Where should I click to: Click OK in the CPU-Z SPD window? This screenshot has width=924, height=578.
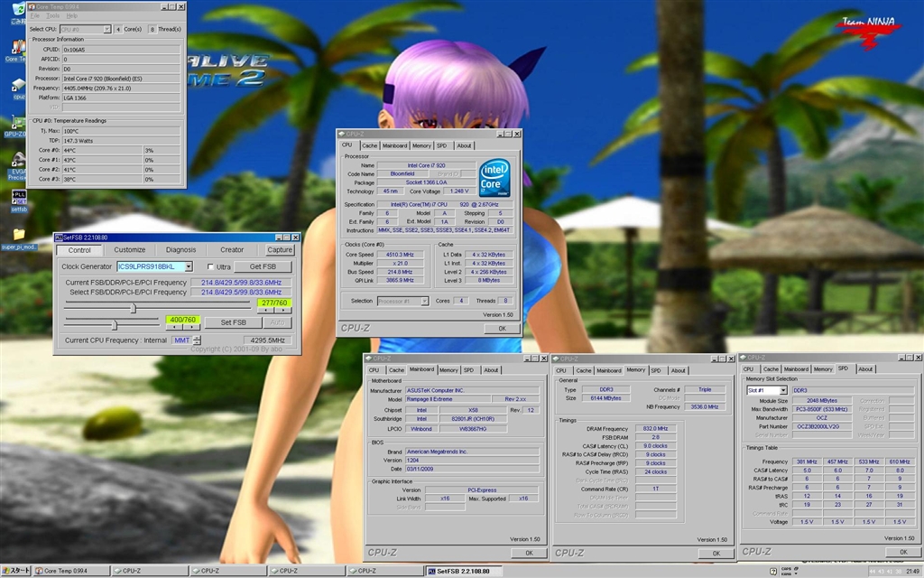[x=903, y=552]
